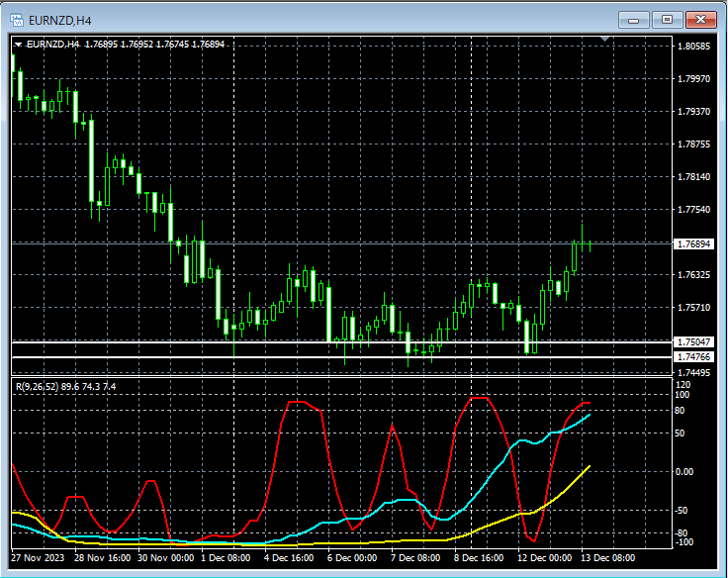Viewport: 728px width, 578px height.
Task: Click price scale value 1.77540
Action: pos(693,210)
